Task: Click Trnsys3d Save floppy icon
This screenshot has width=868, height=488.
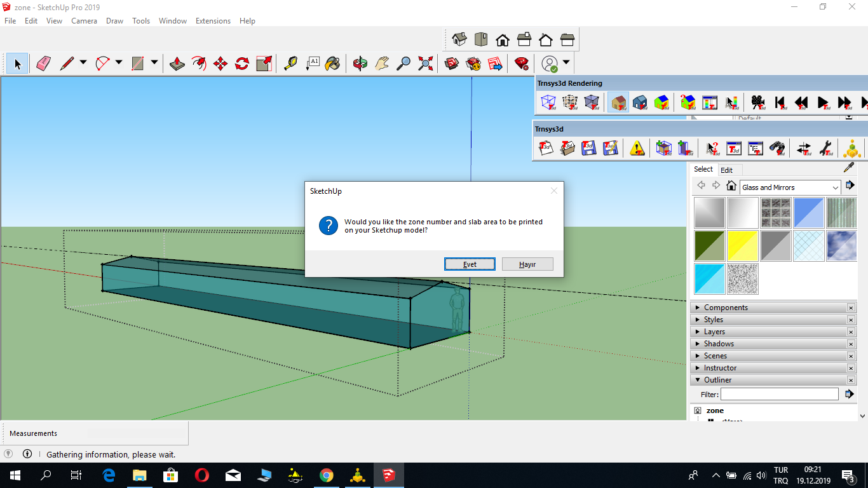Action: point(589,149)
